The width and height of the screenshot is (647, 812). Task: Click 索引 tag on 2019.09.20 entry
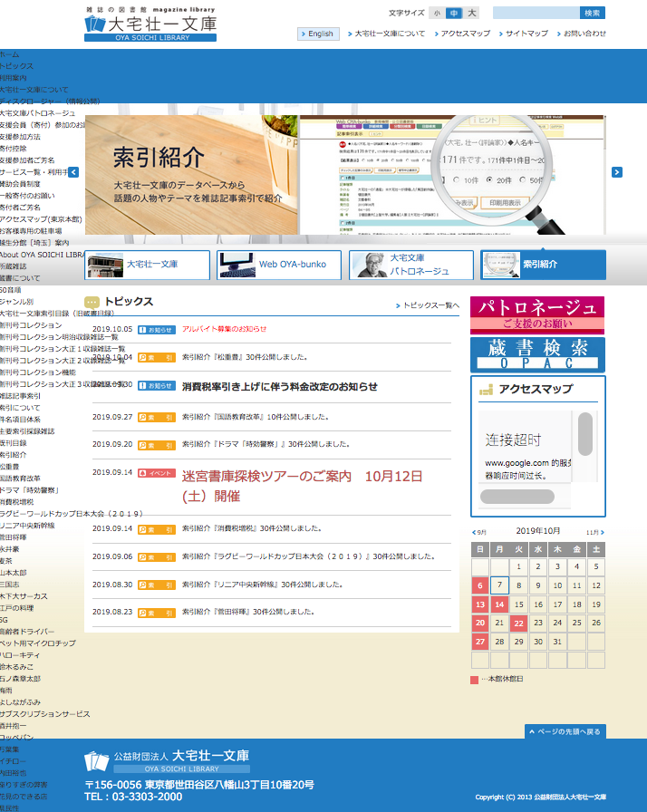point(157,445)
